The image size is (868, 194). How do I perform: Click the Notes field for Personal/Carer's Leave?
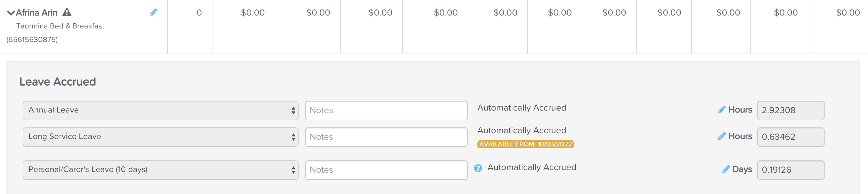tap(386, 170)
